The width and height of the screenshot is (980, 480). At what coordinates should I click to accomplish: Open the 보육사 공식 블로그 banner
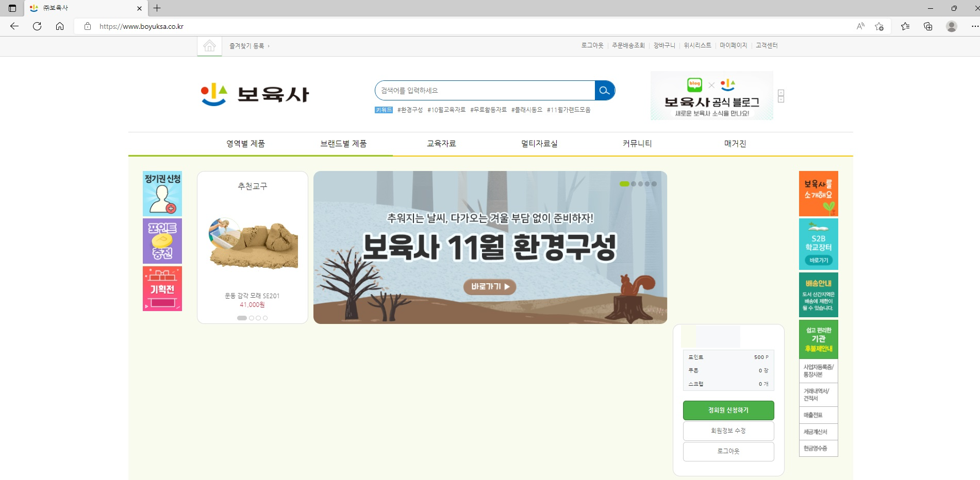712,96
